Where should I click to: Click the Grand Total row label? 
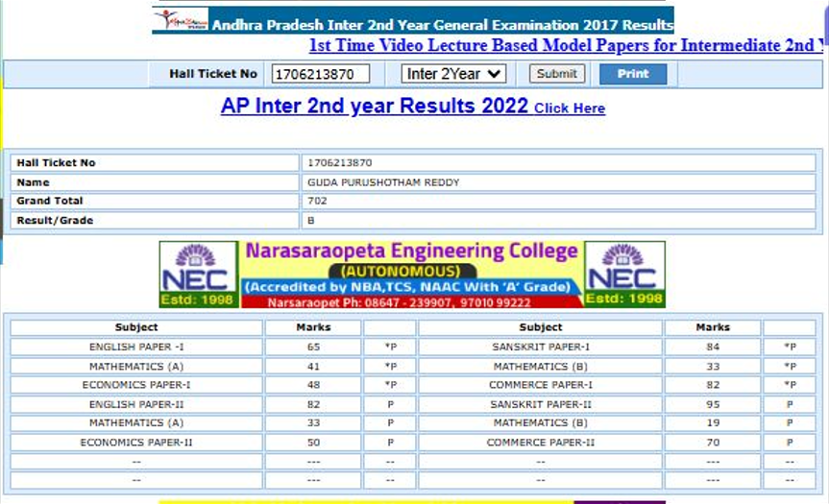[x=50, y=201]
